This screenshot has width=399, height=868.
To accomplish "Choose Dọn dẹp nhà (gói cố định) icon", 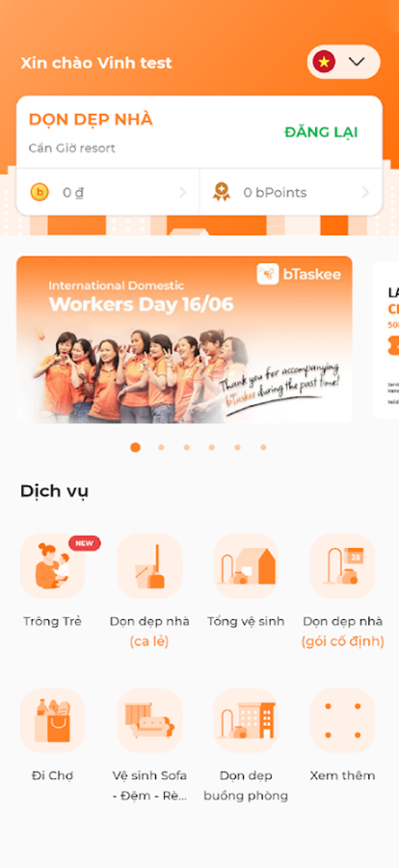I will click(342, 566).
